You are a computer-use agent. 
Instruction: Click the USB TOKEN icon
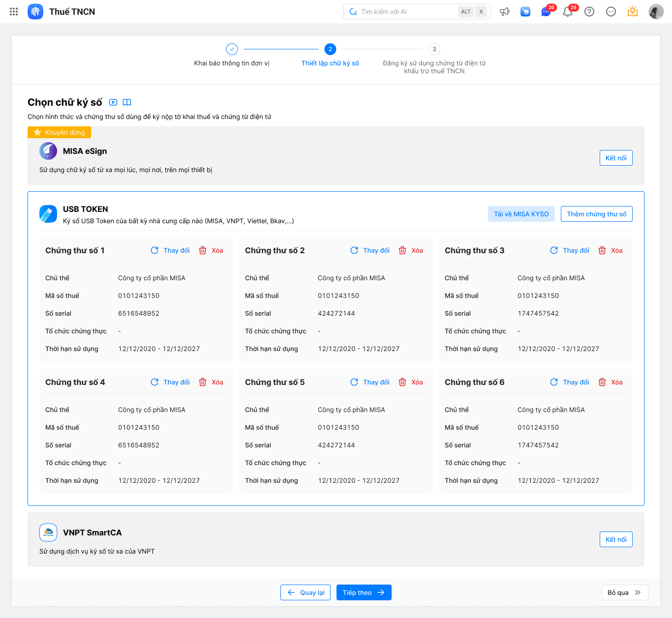48,214
